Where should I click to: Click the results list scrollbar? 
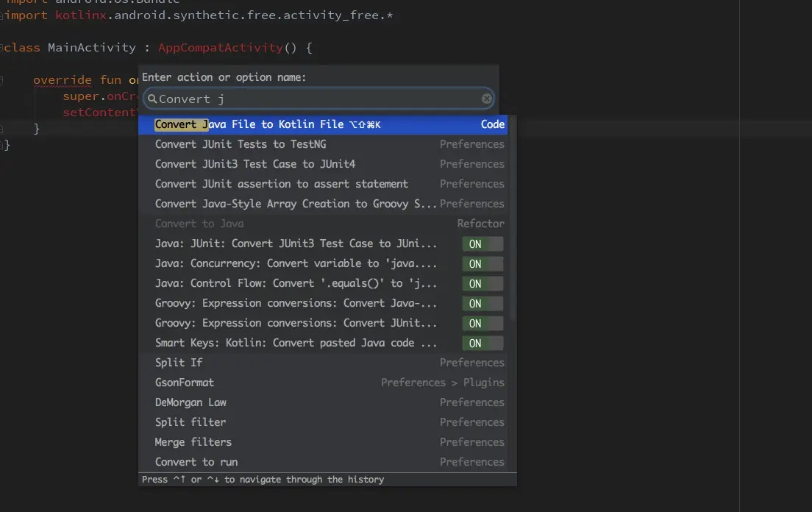(x=513, y=221)
